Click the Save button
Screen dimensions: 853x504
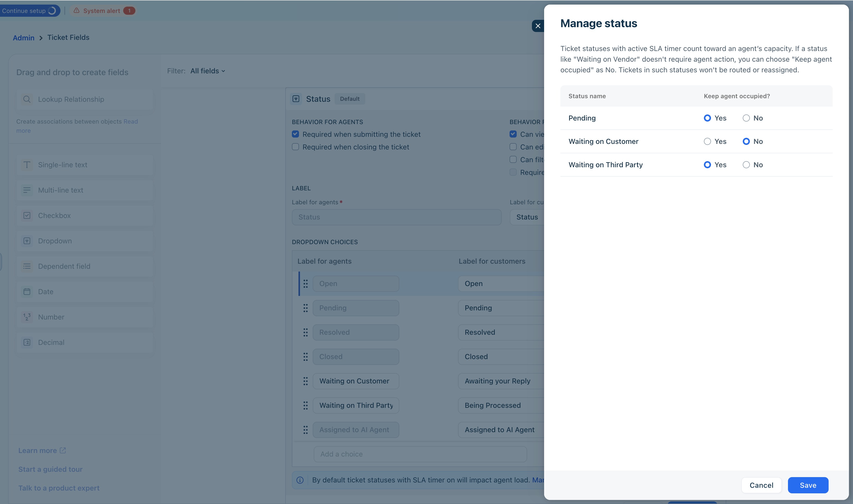point(808,485)
